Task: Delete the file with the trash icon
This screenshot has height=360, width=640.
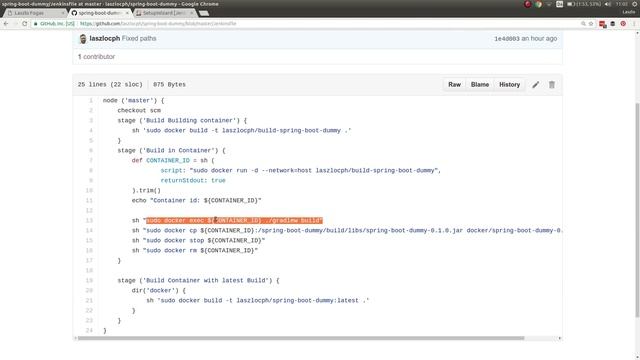Action: point(551,84)
